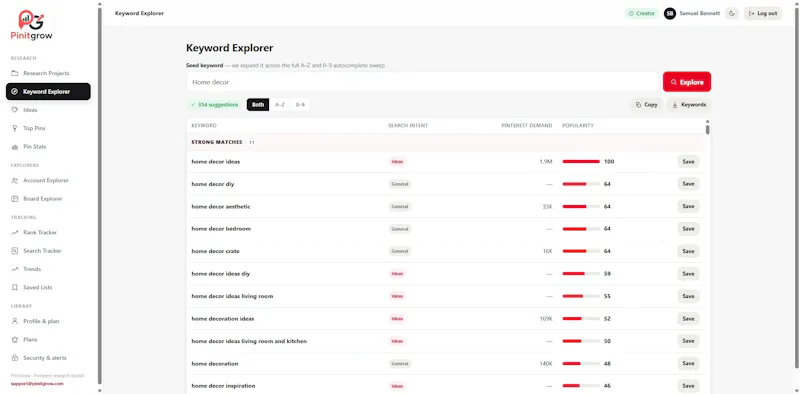The image size is (800, 394).
Task: Click the SB user avatar
Action: [670, 13]
